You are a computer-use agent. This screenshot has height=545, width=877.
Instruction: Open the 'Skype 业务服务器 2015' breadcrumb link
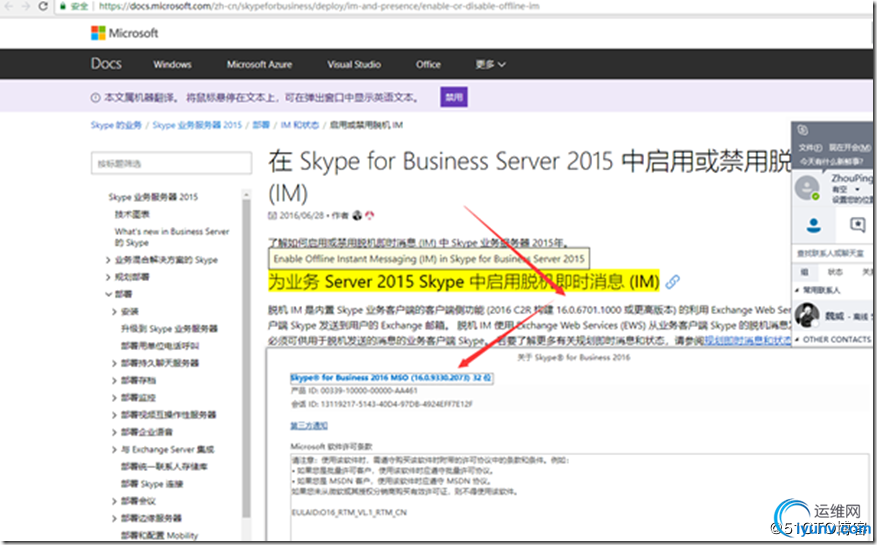point(197,125)
